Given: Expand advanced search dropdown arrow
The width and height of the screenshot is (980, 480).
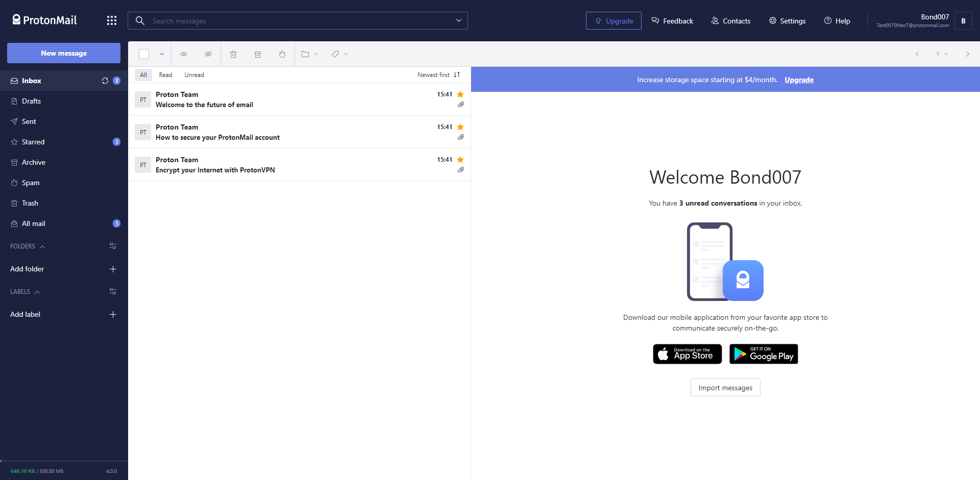Looking at the screenshot, I should (459, 20).
